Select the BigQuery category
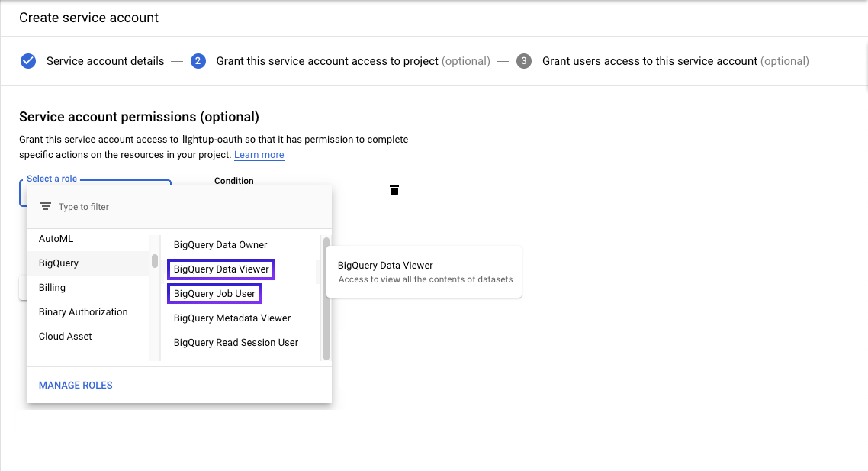 [59, 263]
